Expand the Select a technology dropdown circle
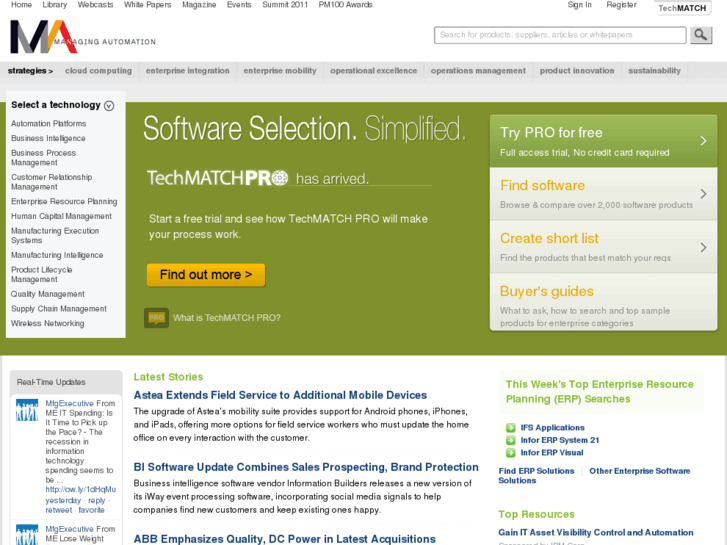Screen dimensions: 727x545 click(109, 106)
